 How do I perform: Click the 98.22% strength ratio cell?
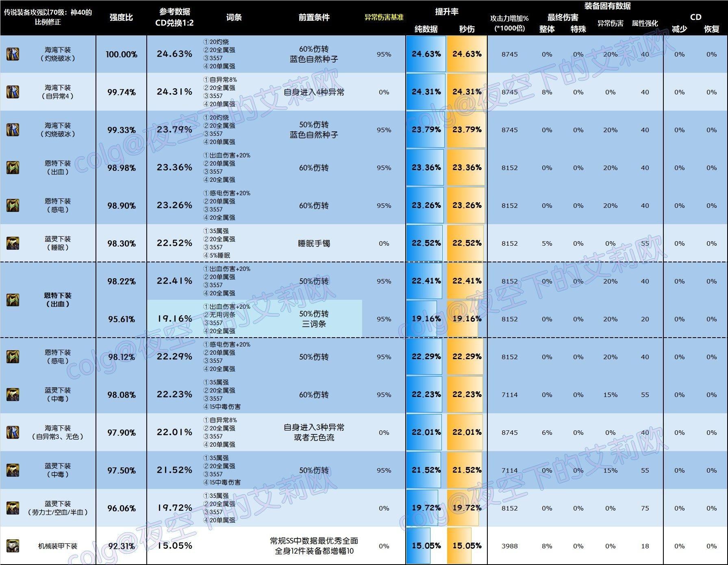(121, 281)
